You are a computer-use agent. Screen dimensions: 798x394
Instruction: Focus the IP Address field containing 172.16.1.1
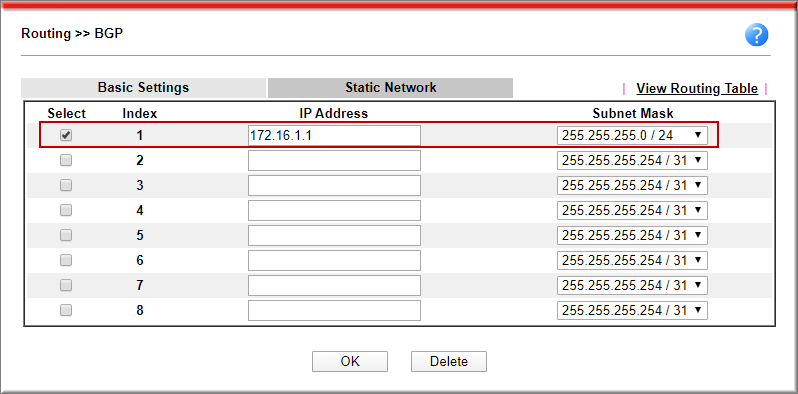click(x=334, y=135)
